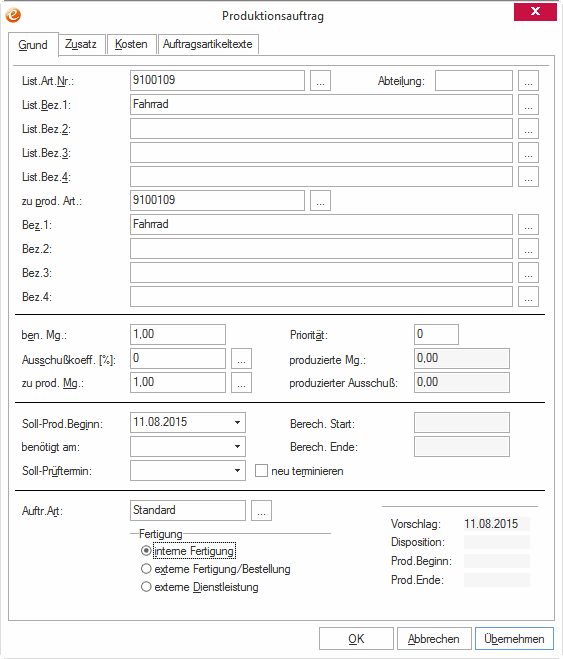Click the zu prod. Mg. quantity field
This screenshot has width=563, height=659.
tap(178, 382)
